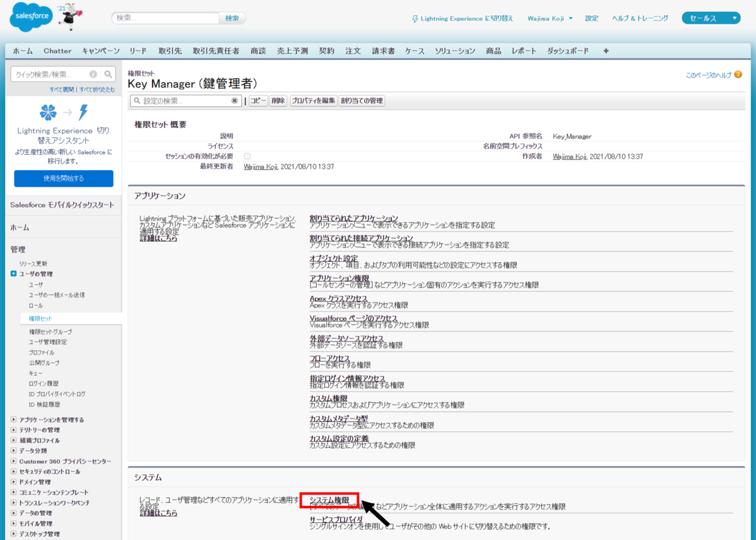
Task: Open Salesforce モバイルクイックスタート
Action: pos(62,205)
